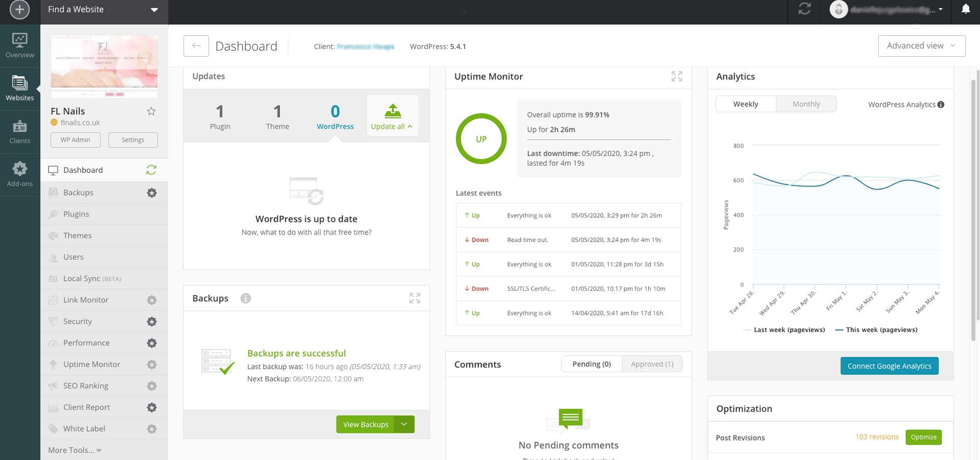Open the Find a Website dropdown
Viewport: 980px width, 460px height.
(104, 10)
